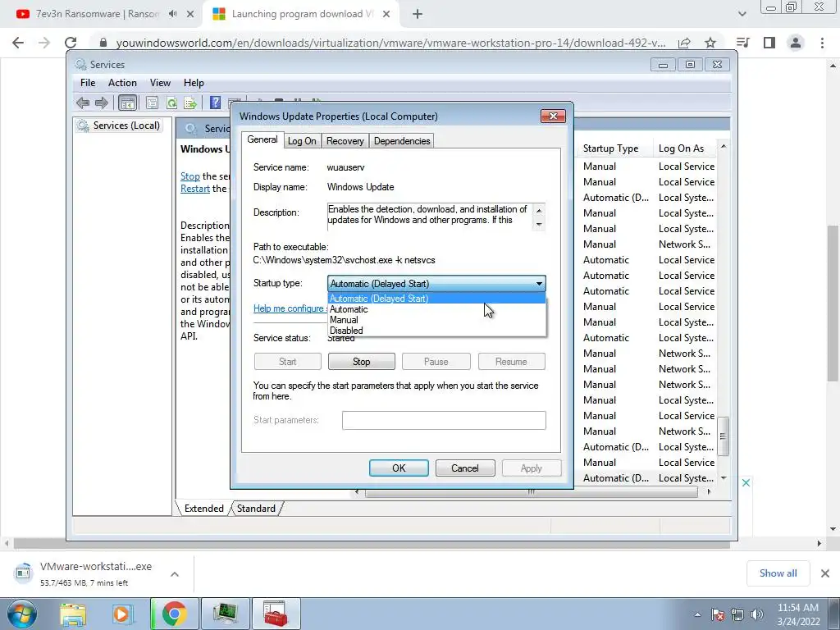Open the blue Help question mark icon

[215, 103]
